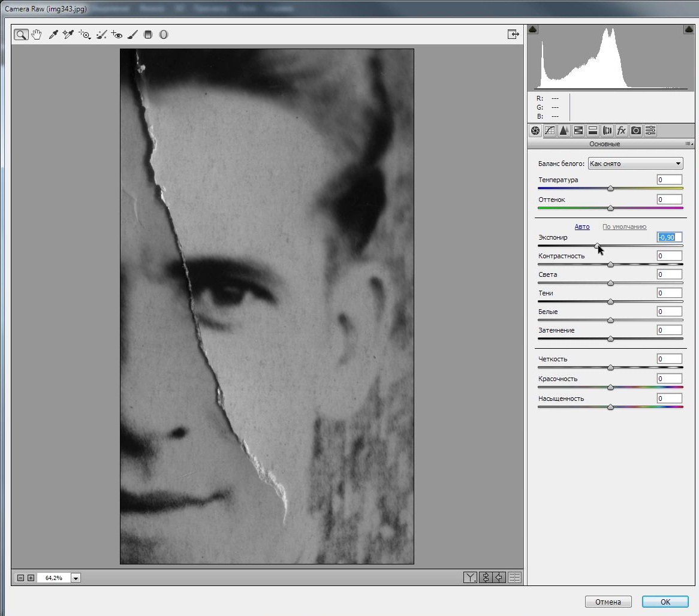The height and width of the screenshot is (616, 699).
Task: Cycle before/after preview views (Y icon)
Action: [471, 578]
